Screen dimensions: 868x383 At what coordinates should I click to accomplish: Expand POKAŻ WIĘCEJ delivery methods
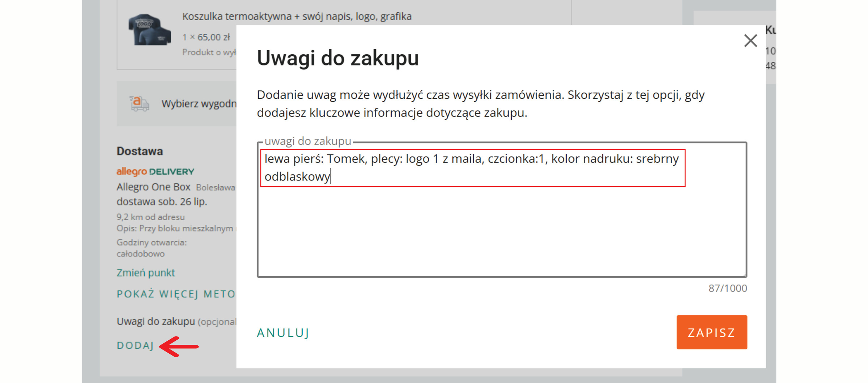coord(176,294)
